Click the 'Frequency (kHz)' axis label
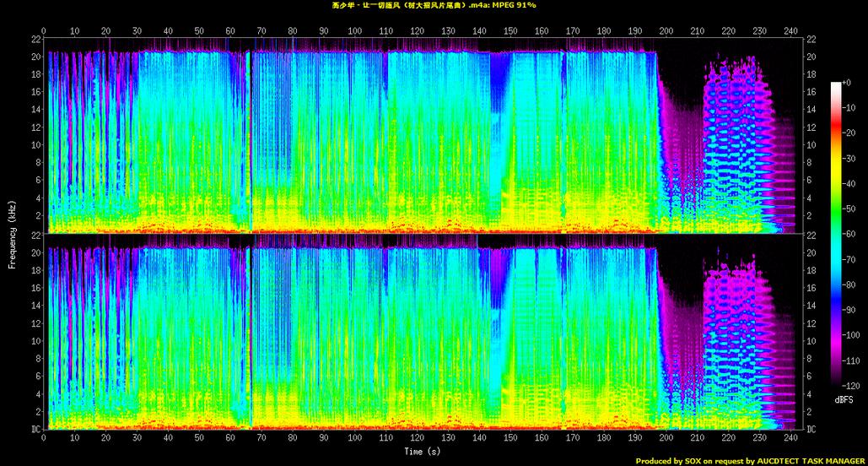The image size is (868, 466). tap(12, 235)
